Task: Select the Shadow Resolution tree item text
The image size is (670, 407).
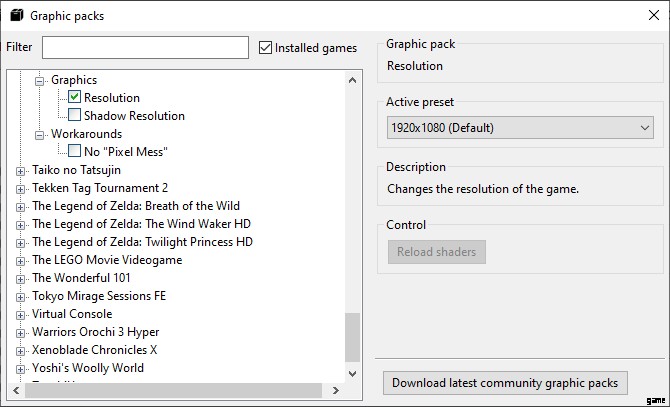Action: pos(134,116)
